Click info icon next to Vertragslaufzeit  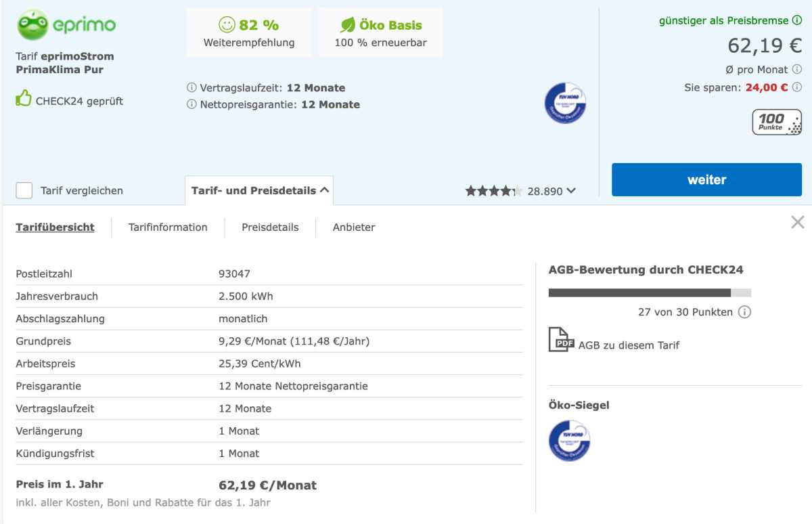(191, 88)
